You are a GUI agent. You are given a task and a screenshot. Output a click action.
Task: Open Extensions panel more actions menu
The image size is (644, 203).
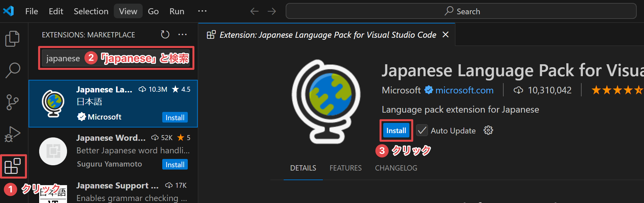pyautogui.click(x=182, y=34)
